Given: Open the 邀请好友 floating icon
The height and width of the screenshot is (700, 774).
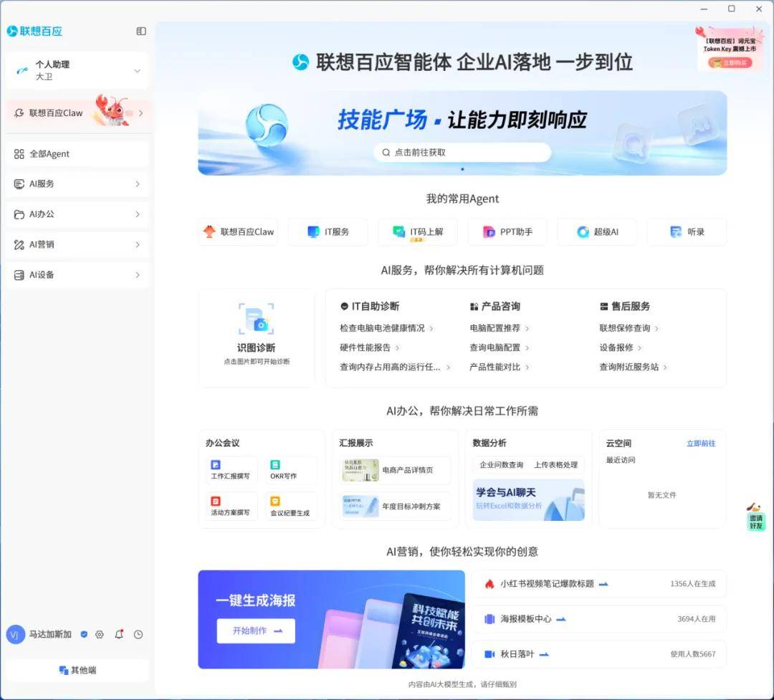Looking at the screenshot, I should (755, 517).
